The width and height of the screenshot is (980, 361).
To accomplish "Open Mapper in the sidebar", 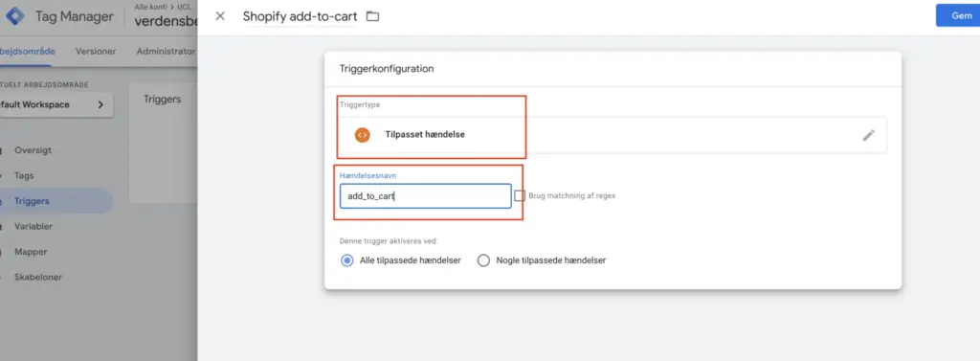I will (32, 252).
